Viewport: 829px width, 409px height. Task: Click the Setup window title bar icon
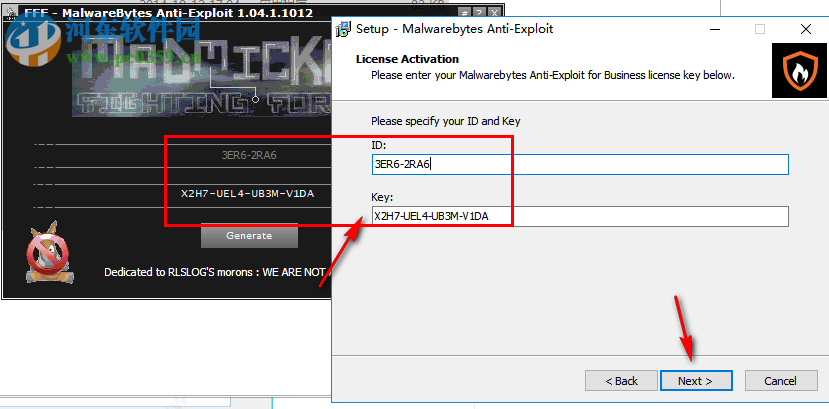tap(343, 29)
